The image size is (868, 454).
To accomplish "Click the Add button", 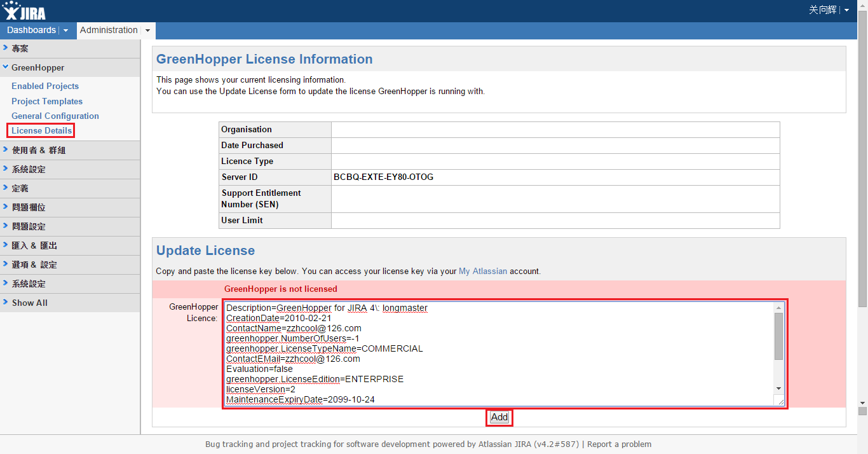I will tap(499, 417).
